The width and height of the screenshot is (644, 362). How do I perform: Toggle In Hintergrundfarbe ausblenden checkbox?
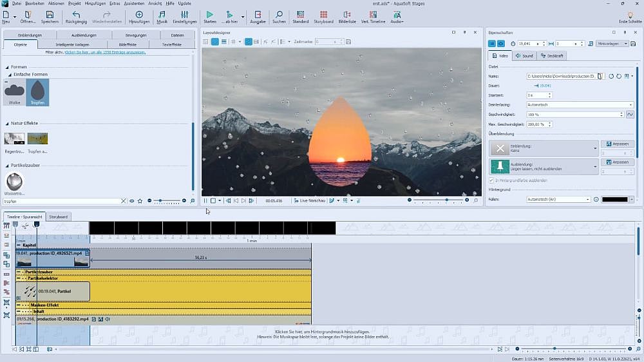pyautogui.click(x=491, y=180)
